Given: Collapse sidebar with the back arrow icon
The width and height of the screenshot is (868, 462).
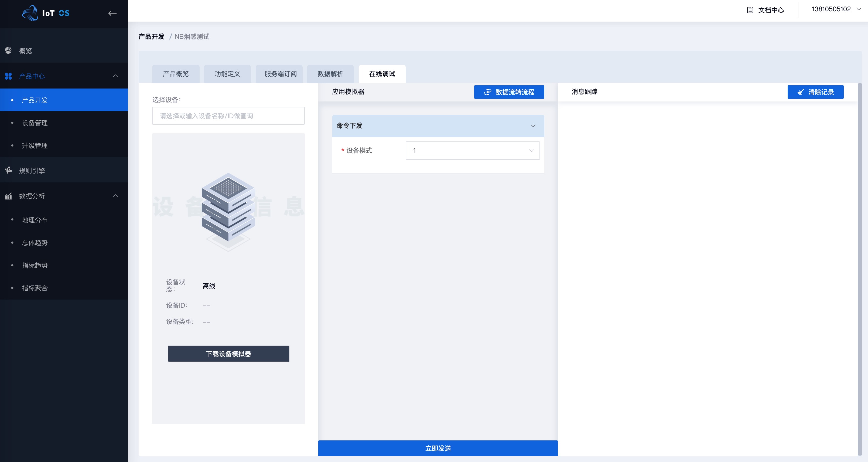Looking at the screenshot, I should click(x=112, y=13).
